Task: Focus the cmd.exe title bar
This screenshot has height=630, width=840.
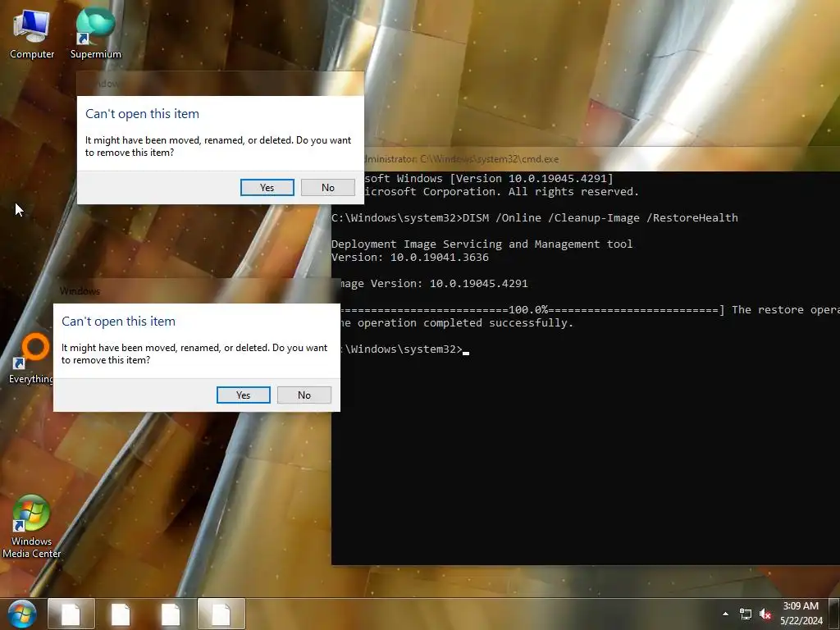Action: [602, 158]
